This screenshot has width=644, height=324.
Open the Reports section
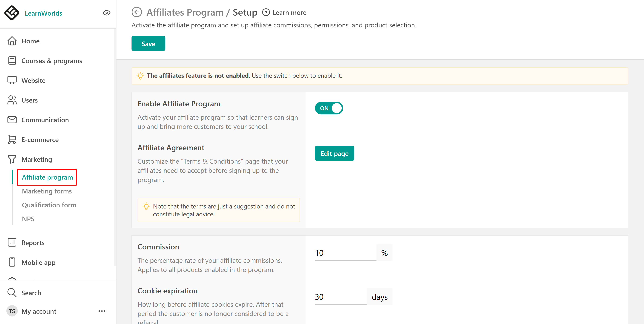33,243
